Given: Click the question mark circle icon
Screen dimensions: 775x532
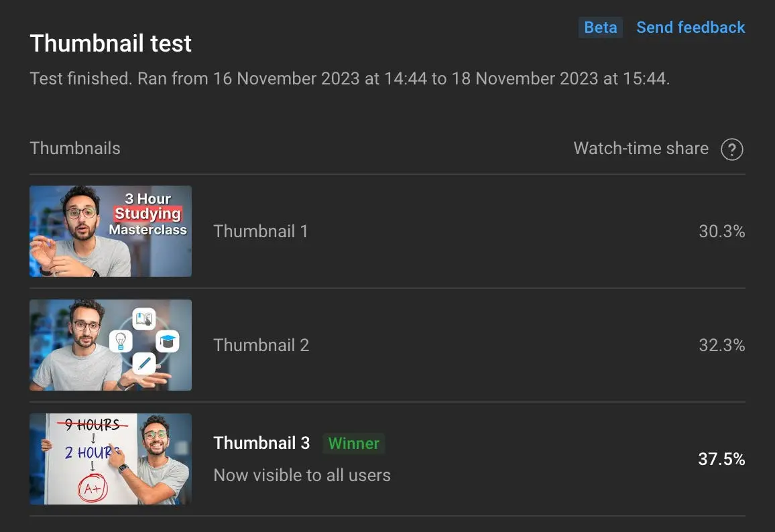Looking at the screenshot, I should (732, 149).
